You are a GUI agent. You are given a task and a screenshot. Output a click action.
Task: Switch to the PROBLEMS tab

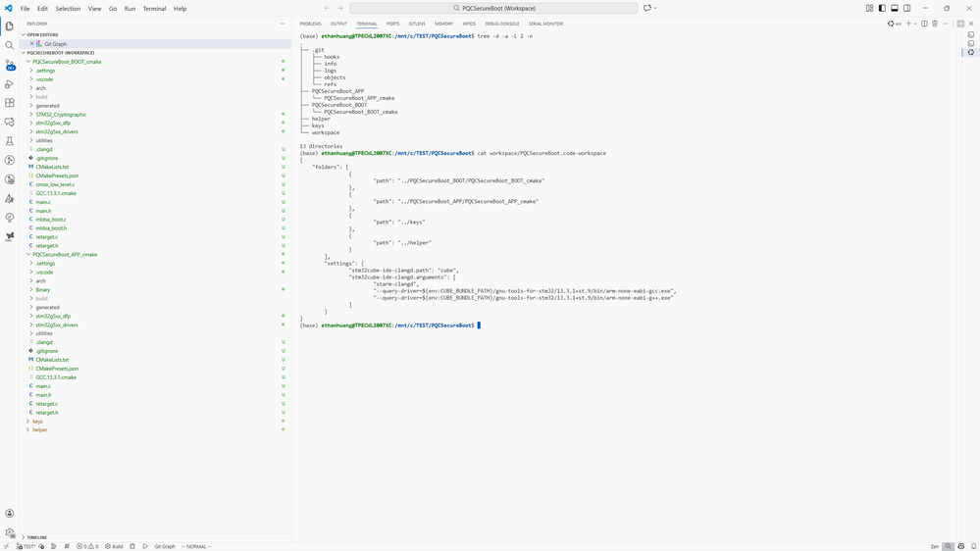[310, 24]
